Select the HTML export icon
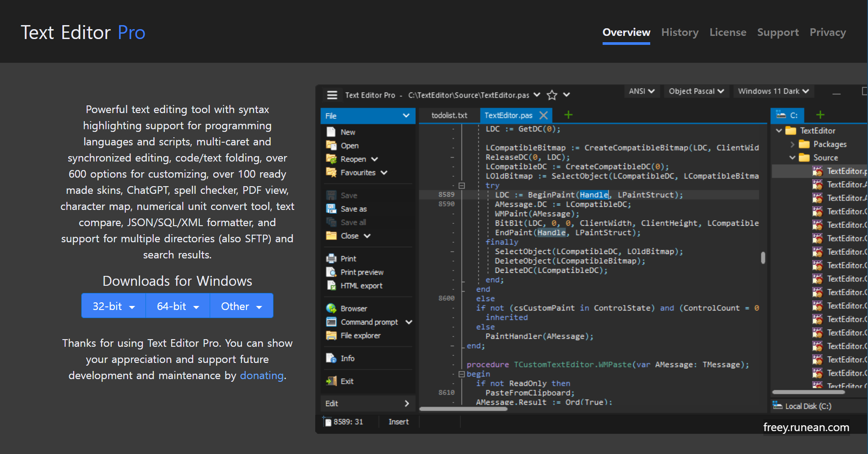The image size is (868, 454). tap(331, 286)
